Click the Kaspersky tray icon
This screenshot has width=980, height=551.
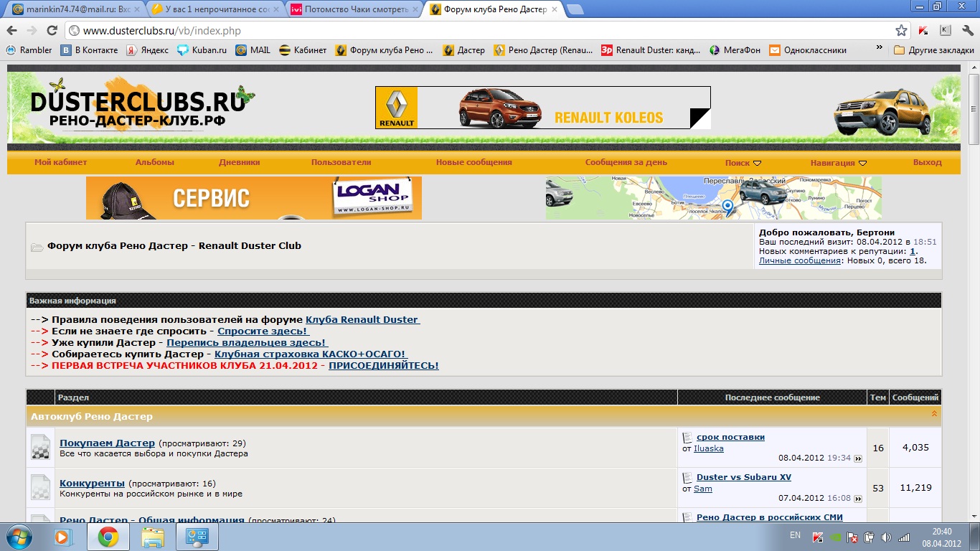tap(817, 537)
